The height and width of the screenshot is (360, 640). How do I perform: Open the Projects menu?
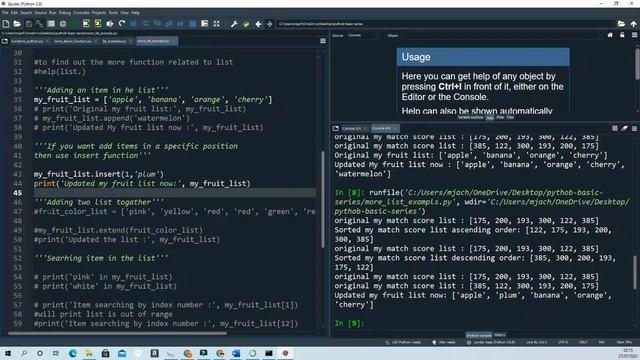[x=99, y=13]
